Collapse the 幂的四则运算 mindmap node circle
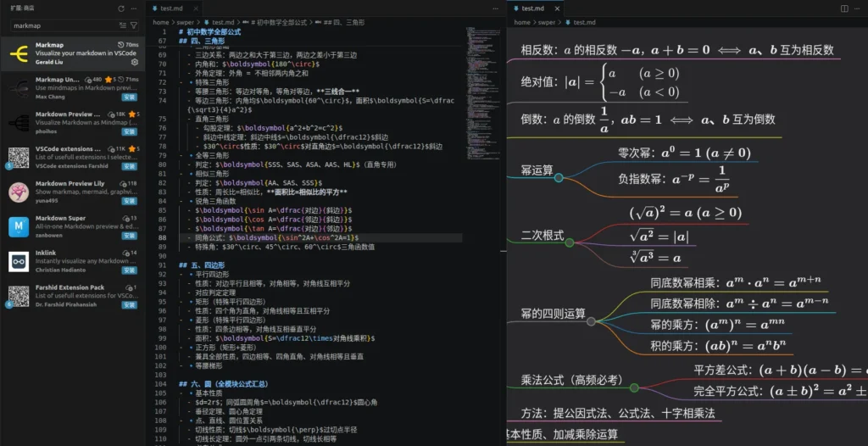 click(591, 321)
